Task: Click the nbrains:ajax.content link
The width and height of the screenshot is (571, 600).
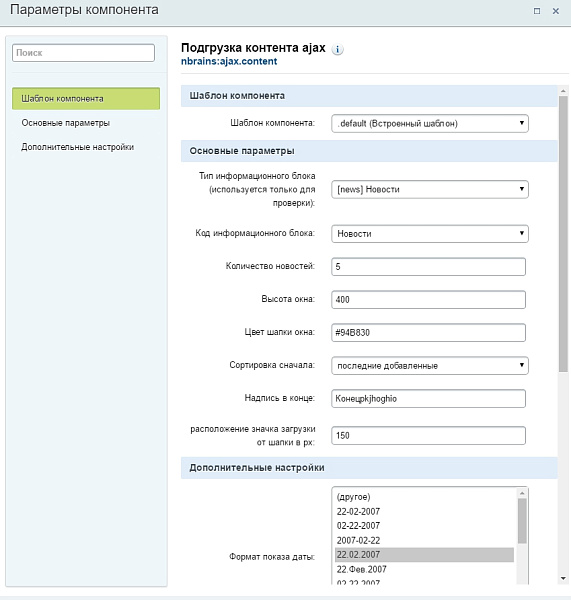Action: [229, 61]
